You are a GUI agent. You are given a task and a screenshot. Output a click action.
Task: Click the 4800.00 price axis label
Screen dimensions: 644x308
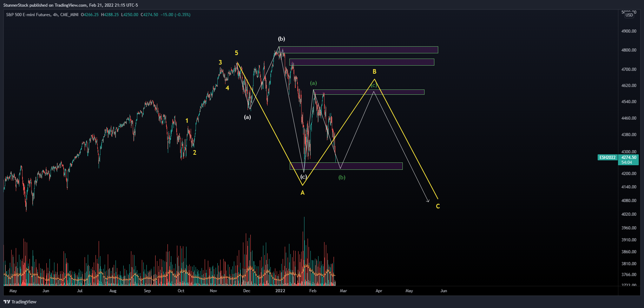[629, 50]
